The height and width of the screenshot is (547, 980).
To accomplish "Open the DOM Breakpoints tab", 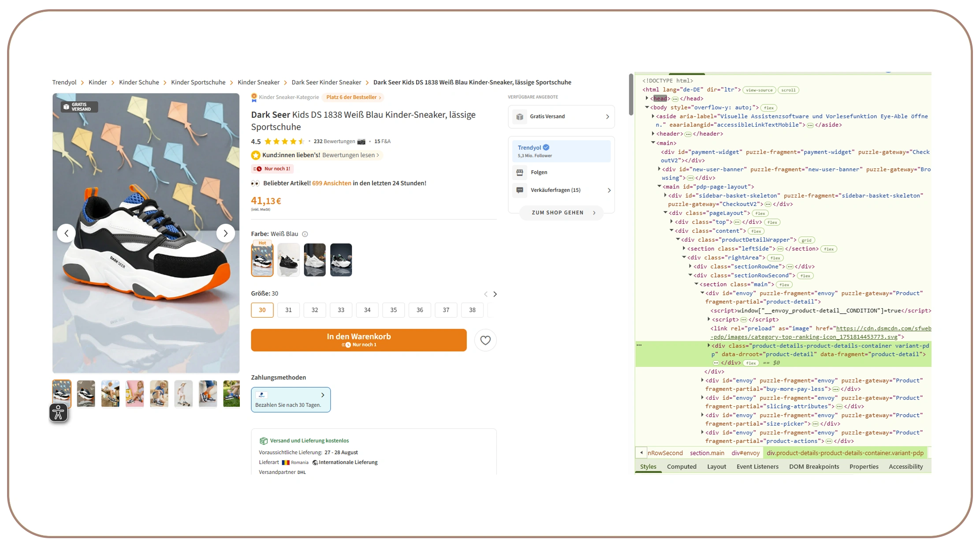I will (x=814, y=467).
